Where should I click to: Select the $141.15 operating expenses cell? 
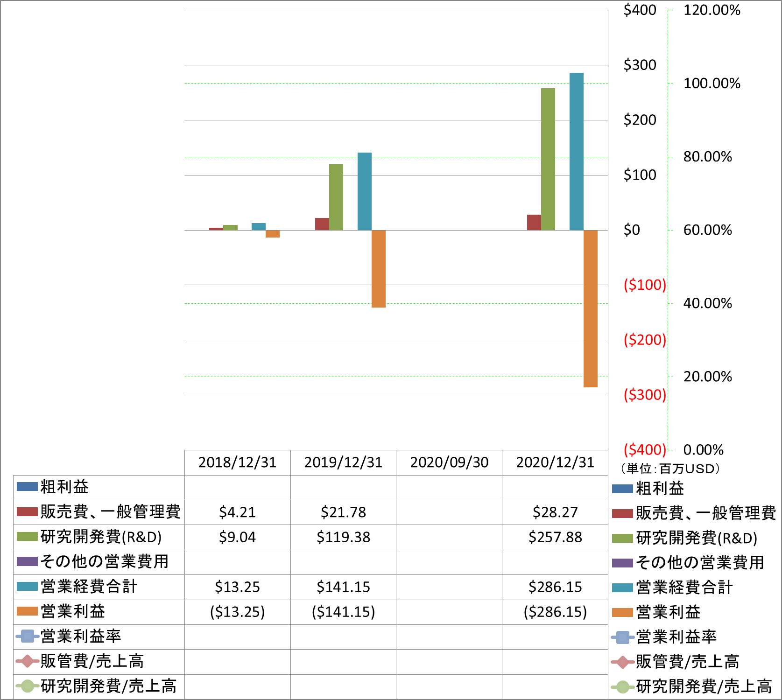tap(343, 587)
